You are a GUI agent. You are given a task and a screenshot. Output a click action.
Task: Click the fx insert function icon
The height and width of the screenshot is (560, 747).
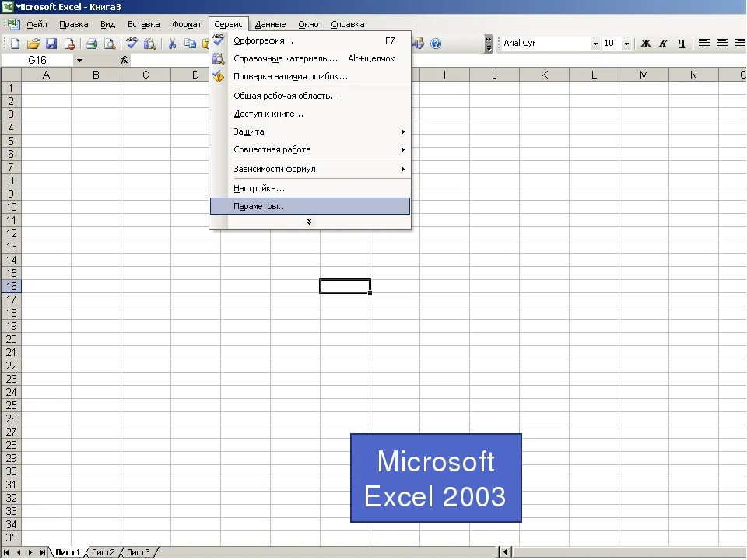[124, 60]
